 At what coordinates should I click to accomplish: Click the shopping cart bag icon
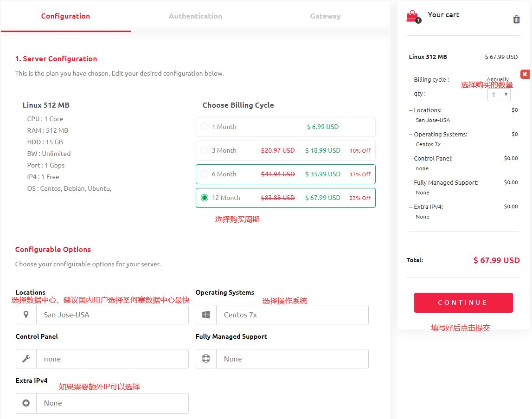coord(413,16)
